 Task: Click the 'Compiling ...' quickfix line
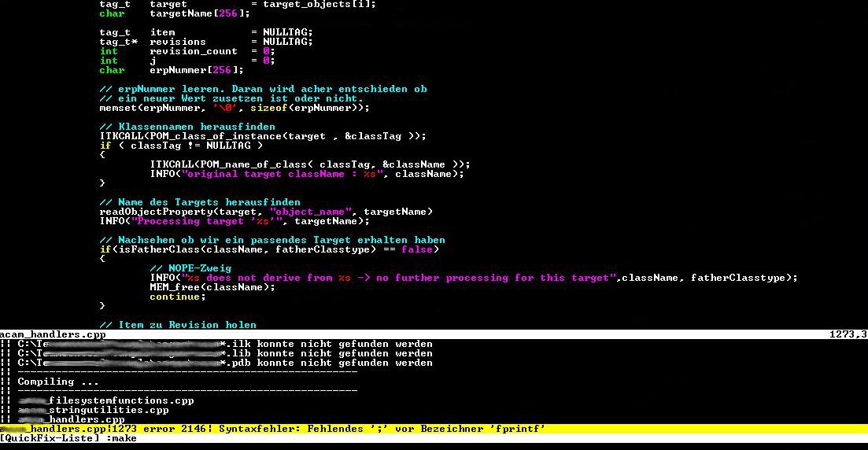(x=58, y=382)
